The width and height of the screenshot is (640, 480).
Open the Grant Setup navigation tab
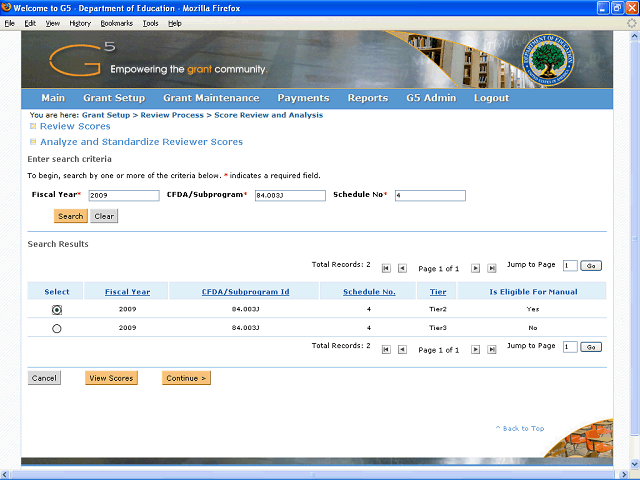pos(114,98)
